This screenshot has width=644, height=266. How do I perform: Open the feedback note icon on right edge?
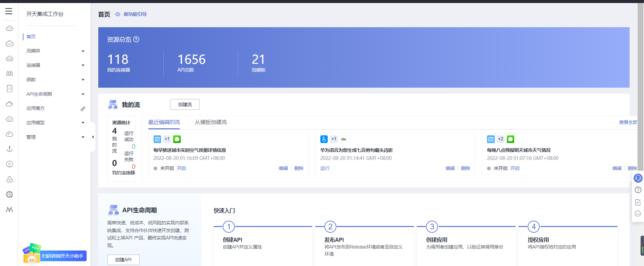click(x=638, y=202)
